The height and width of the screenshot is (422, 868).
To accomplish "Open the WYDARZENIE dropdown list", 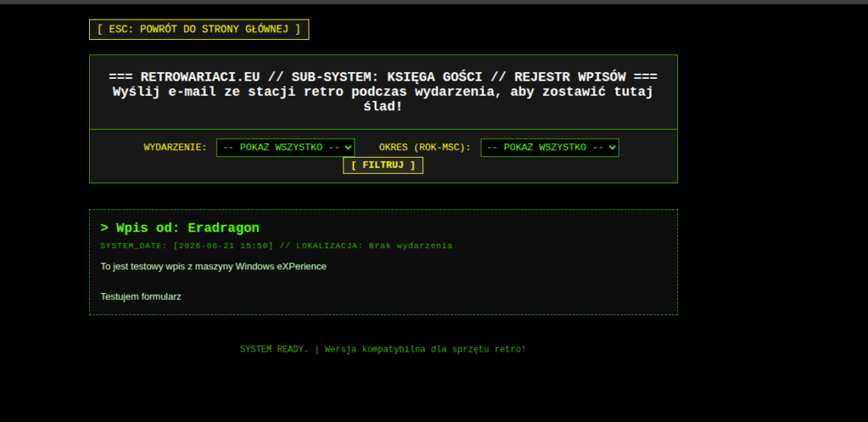I will 285,147.
